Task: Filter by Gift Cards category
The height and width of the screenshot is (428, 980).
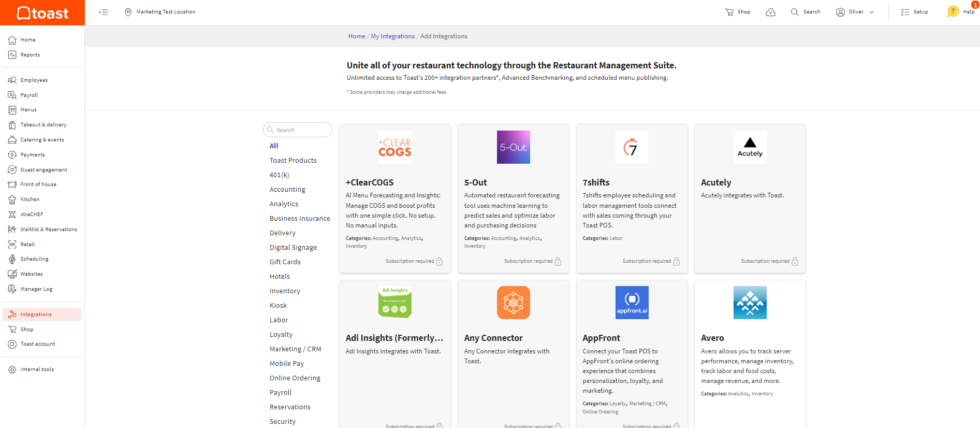Action: pos(285,262)
